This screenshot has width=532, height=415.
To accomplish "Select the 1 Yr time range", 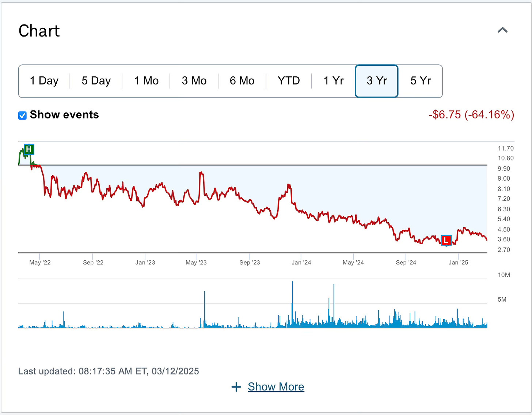I will 334,81.
